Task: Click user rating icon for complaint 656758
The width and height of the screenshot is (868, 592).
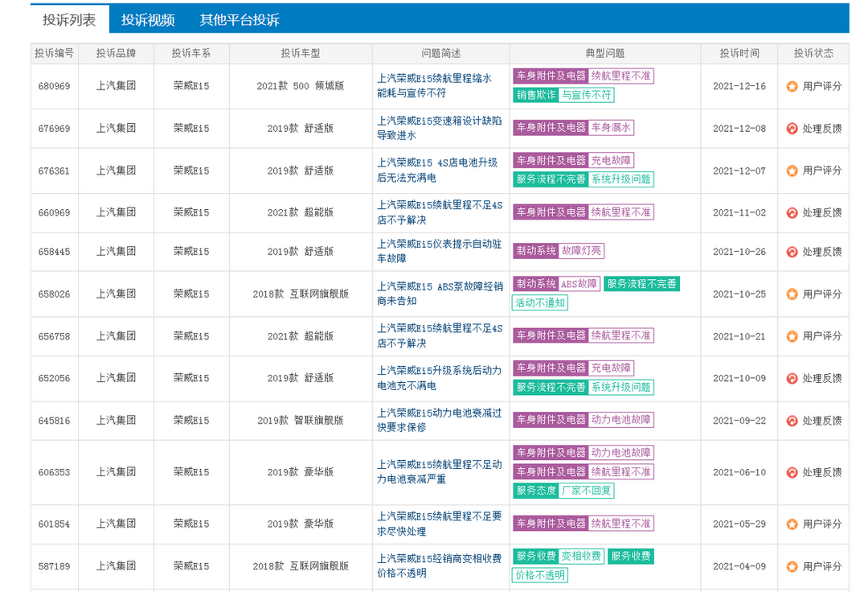Action: [792, 336]
